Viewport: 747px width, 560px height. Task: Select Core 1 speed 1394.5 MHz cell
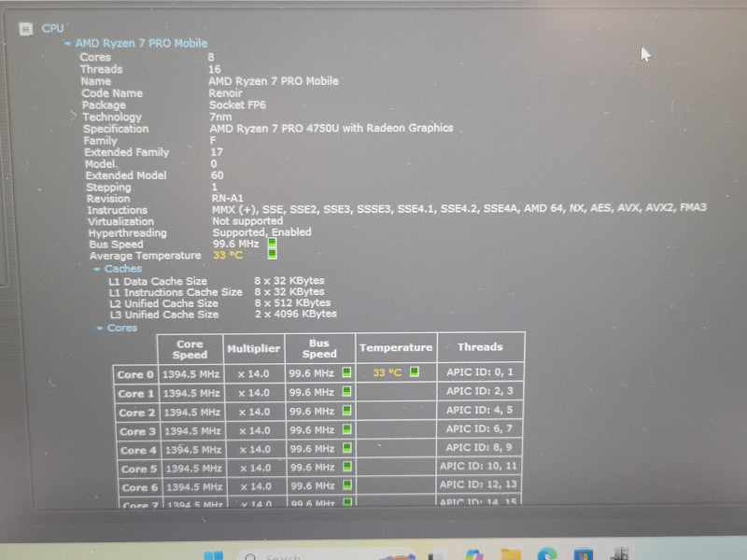[191, 393]
